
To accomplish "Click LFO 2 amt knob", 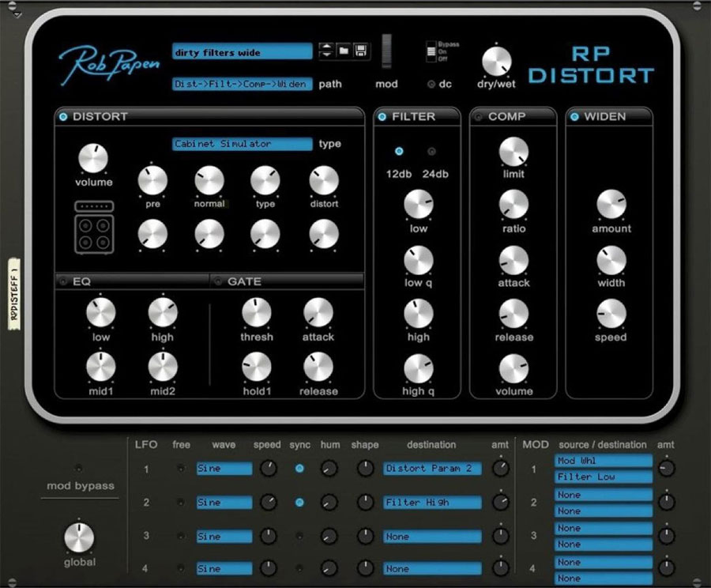I will [x=500, y=503].
